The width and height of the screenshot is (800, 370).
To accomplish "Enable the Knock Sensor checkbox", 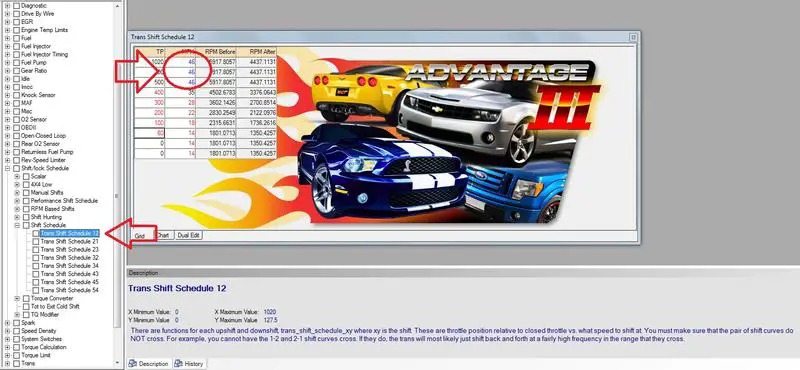I will tap(16, 95).
